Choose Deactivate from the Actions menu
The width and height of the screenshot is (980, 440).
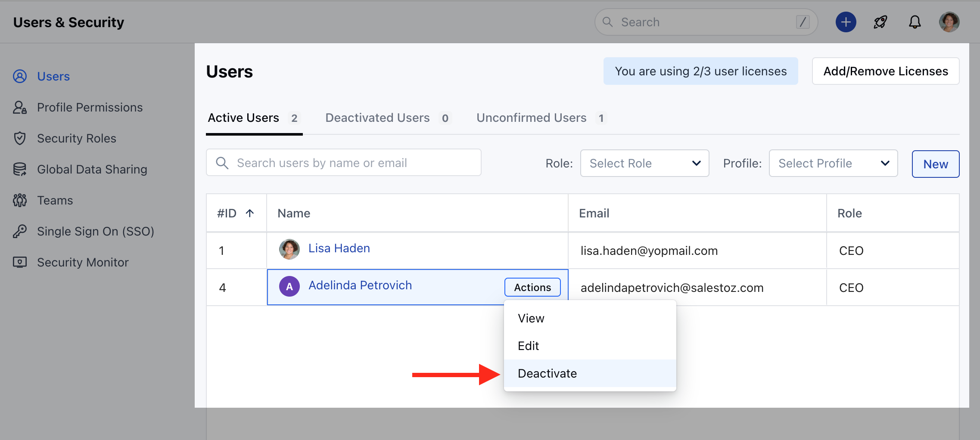547,373
